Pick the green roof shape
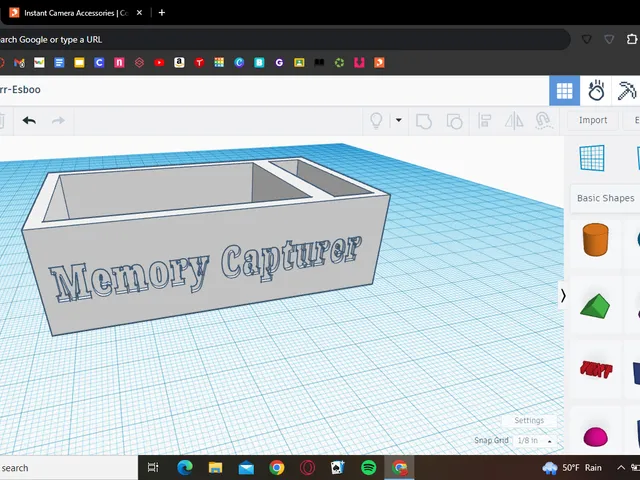 pos(595,306)
